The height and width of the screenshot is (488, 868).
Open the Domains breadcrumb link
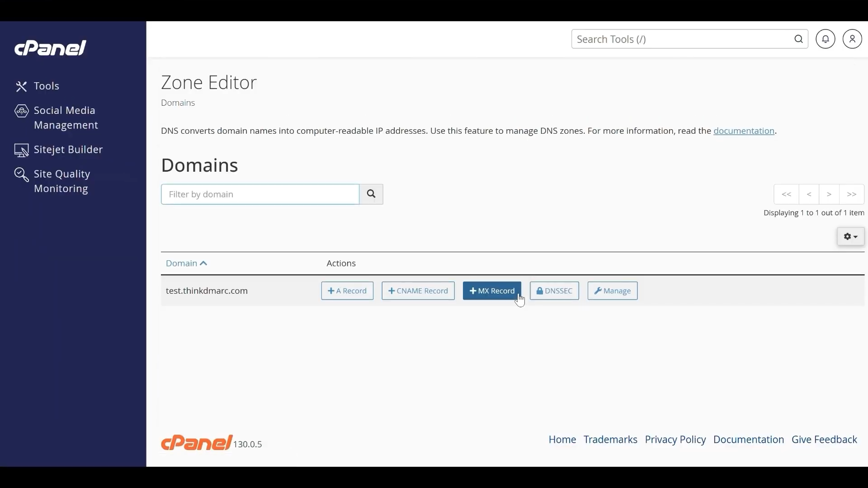click(x=178, y=103)
